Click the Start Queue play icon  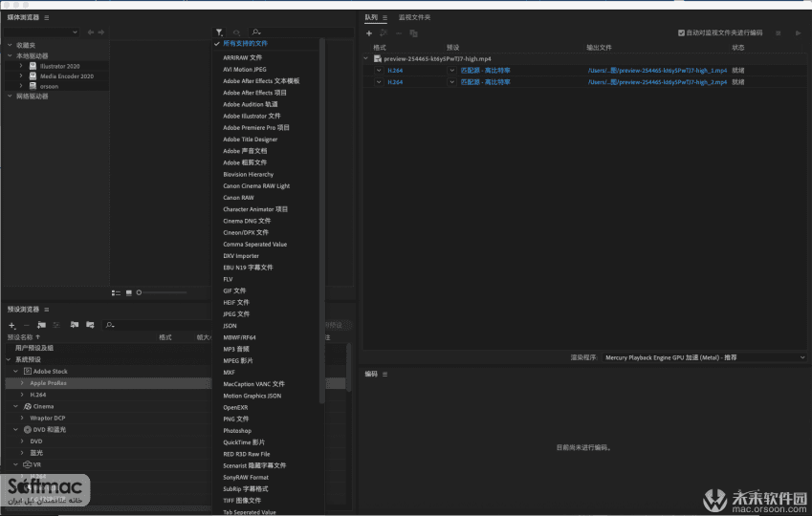tap(798, 33)
